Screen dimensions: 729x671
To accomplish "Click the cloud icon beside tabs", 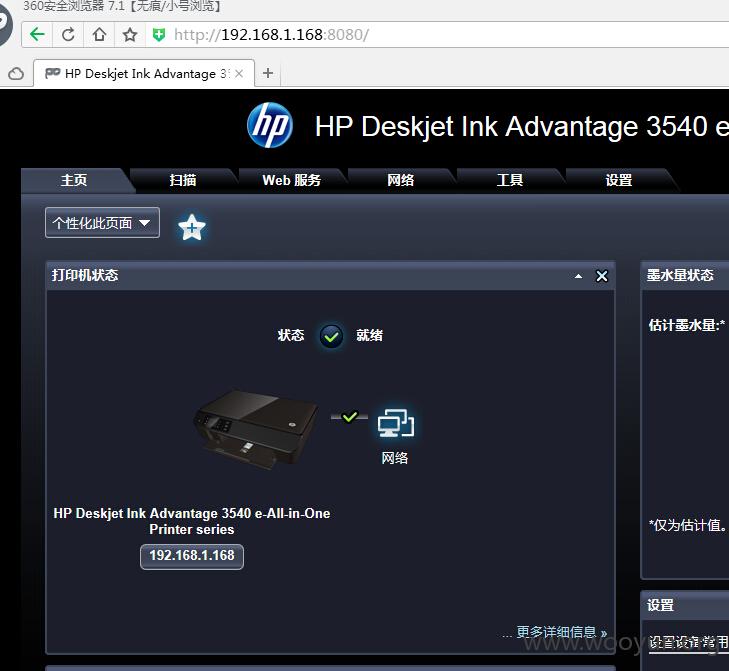I will pyautogui.click(x=16, y=73).
